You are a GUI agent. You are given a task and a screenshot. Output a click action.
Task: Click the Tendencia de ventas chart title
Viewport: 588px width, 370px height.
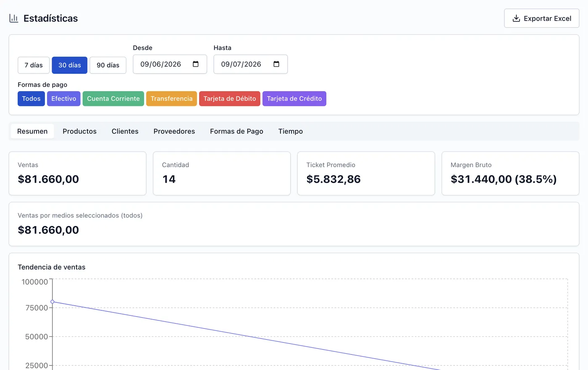coord(52,267)
